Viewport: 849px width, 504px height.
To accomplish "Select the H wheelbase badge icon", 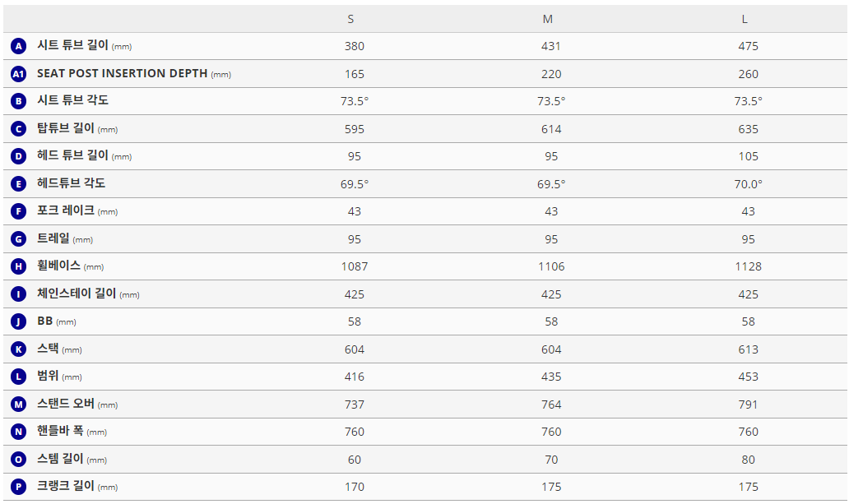I will coord(18,266).
